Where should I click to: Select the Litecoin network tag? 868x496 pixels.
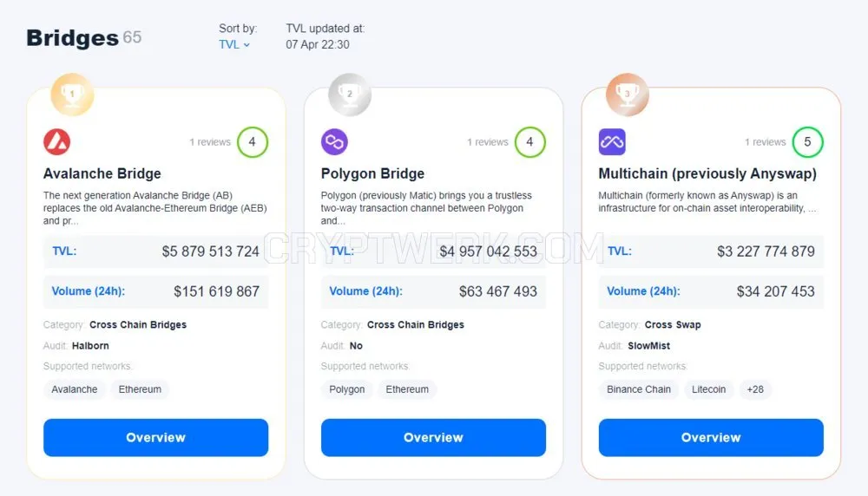(x=708, y=389)
